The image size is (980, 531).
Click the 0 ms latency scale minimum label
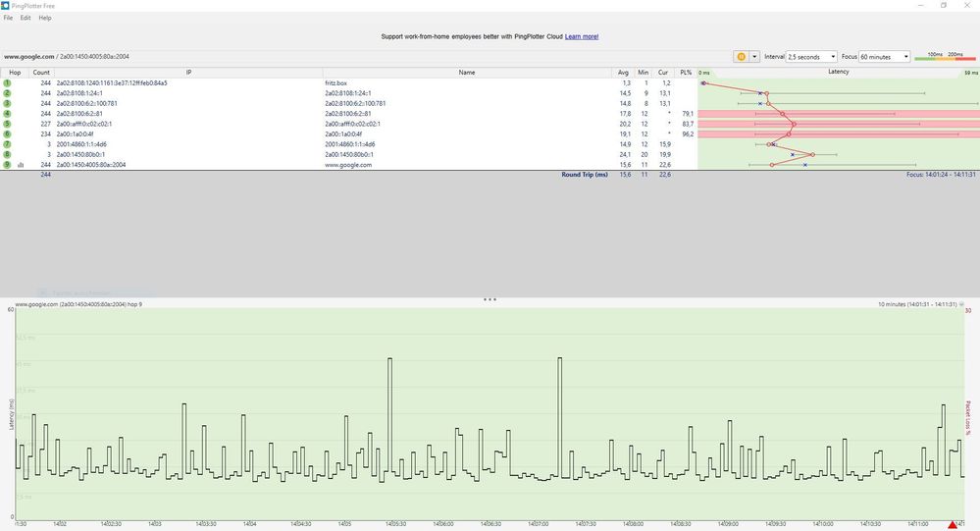pos(704,73)
